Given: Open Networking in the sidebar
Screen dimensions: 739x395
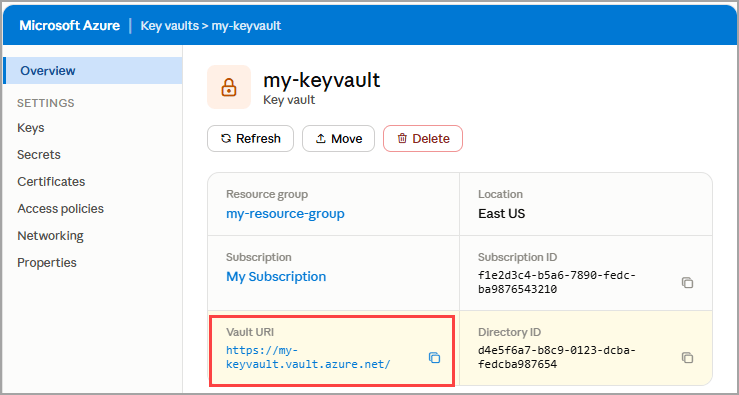Looking at the screenshot, I should 50,235.
